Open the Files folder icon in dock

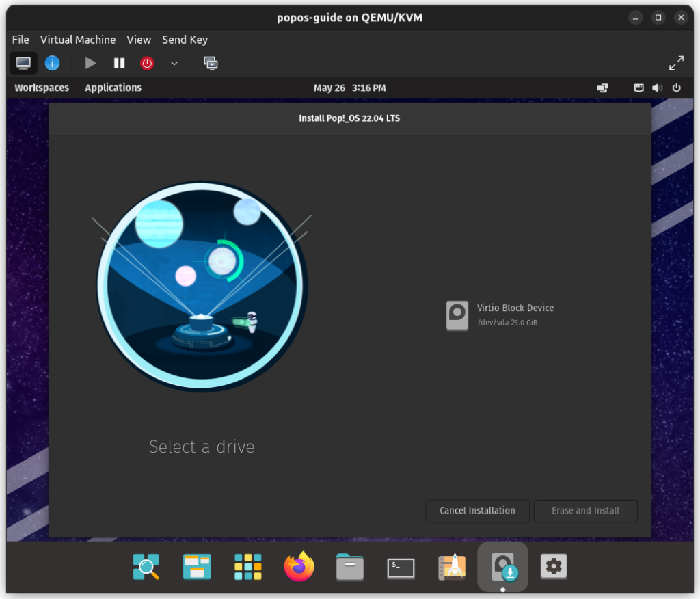(349, 566)
